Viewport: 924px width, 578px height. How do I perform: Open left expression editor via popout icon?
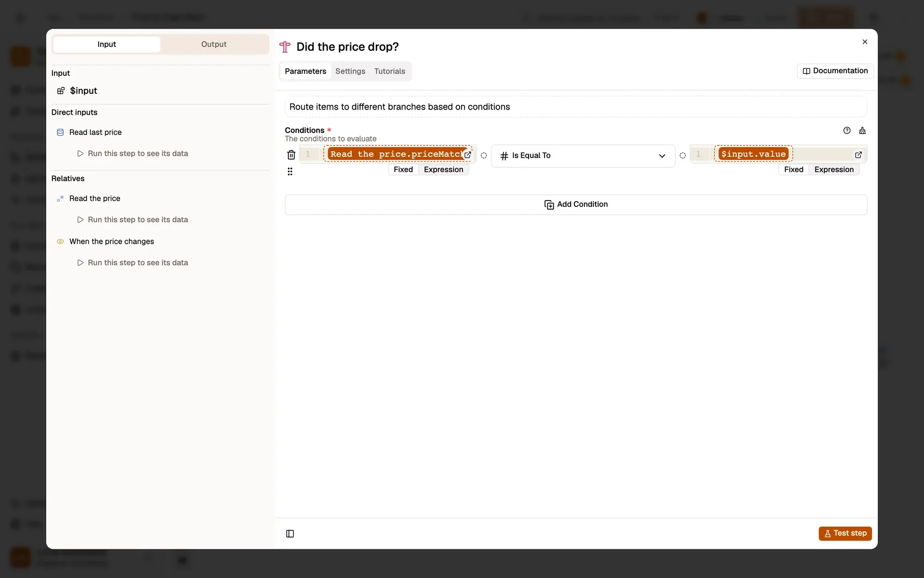pos(468,155)
